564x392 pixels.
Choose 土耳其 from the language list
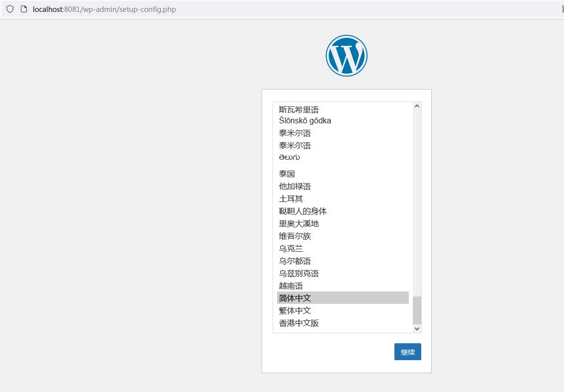point(290,198)
